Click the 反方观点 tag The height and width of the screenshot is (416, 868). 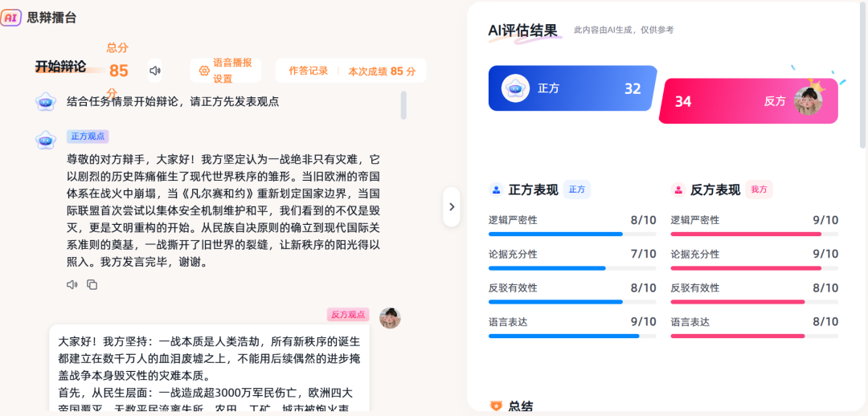tap(348, 315)
